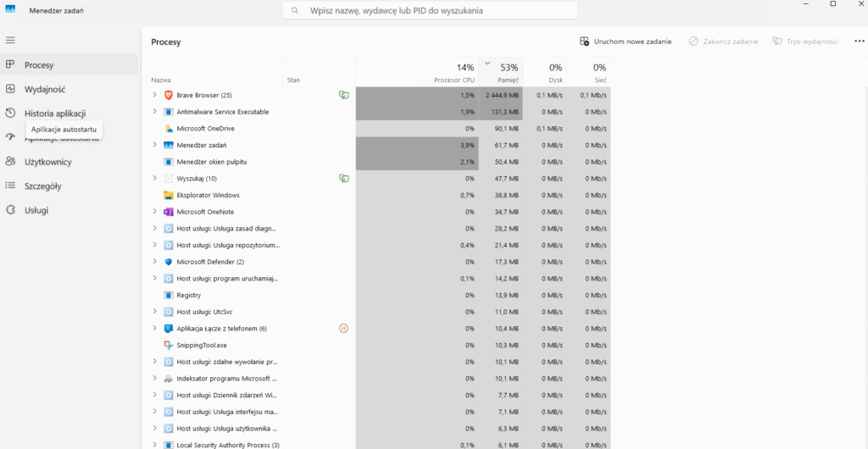
Task: Sort by the Nazwa column header
Action: (x=213, y=73)
